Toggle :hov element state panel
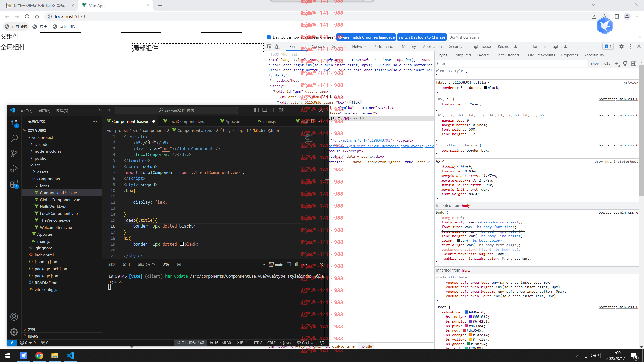Viewport: 644px width, 362px height. coord(595,64)
